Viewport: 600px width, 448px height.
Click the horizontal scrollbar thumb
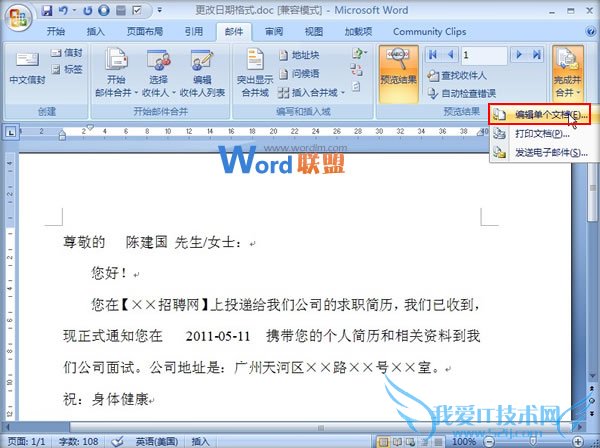[321, 427]
